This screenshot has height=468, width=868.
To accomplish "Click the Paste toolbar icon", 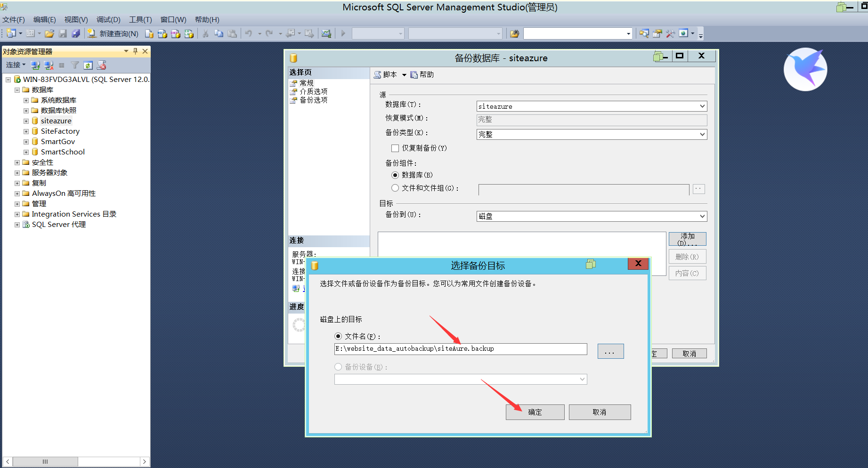I will (232, 33).
